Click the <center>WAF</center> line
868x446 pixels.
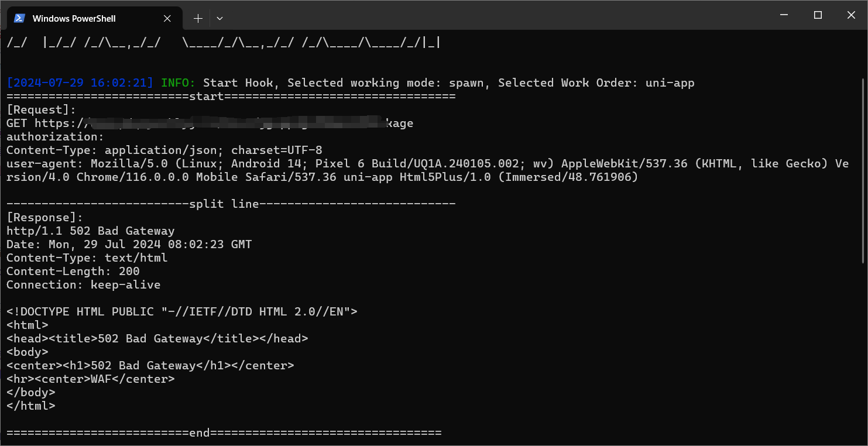click(91, 379)
